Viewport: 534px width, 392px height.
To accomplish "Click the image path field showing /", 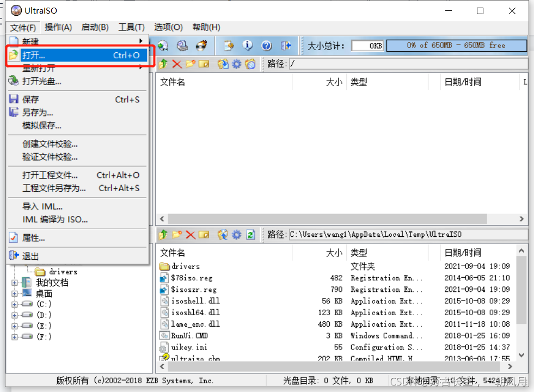I will [408, 64].
